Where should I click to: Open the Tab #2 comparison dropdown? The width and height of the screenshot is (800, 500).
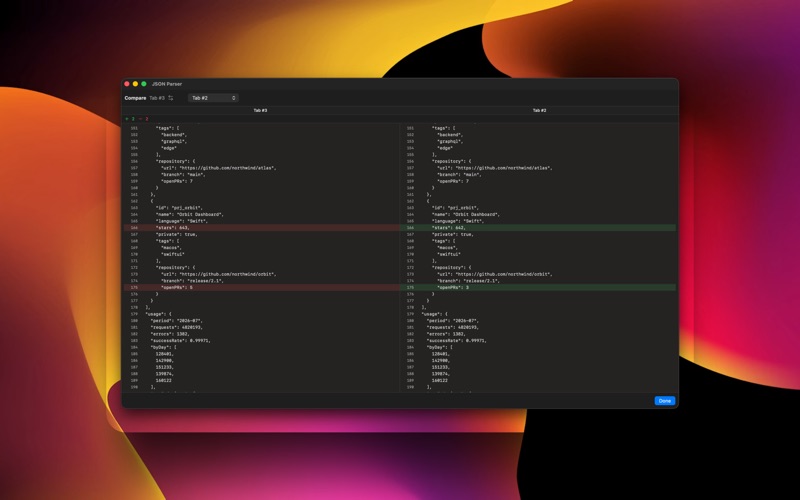pyautogui.click(x=213, y=98)
